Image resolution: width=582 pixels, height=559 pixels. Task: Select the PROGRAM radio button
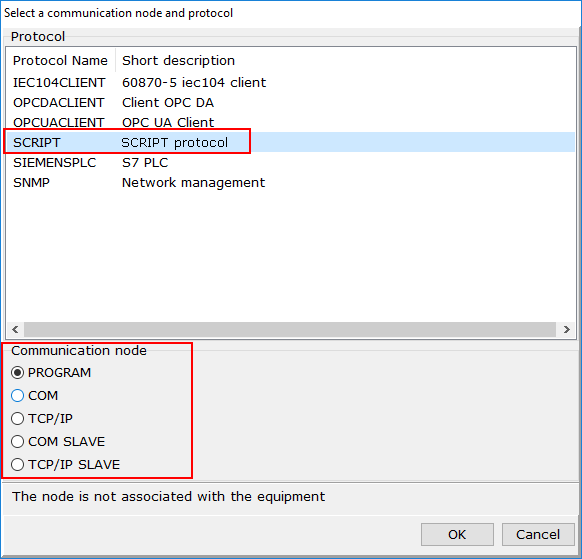51,372
